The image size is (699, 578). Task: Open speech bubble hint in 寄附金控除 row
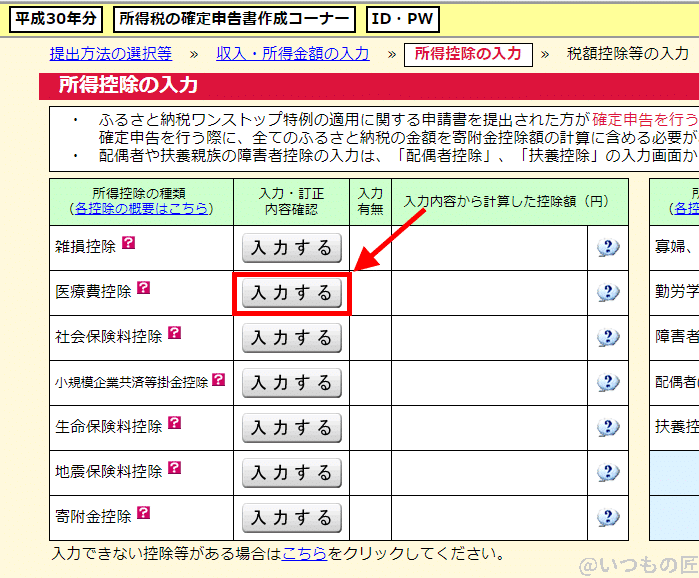click(608, 518)
